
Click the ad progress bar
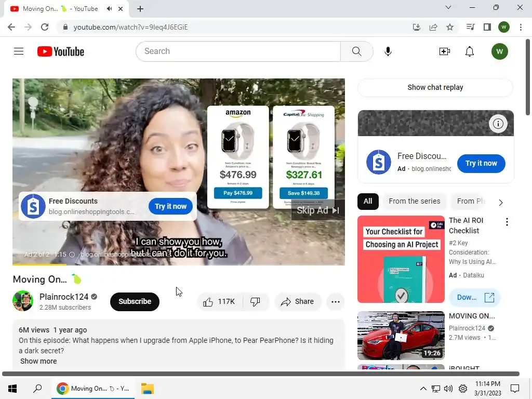pos(179,264)
